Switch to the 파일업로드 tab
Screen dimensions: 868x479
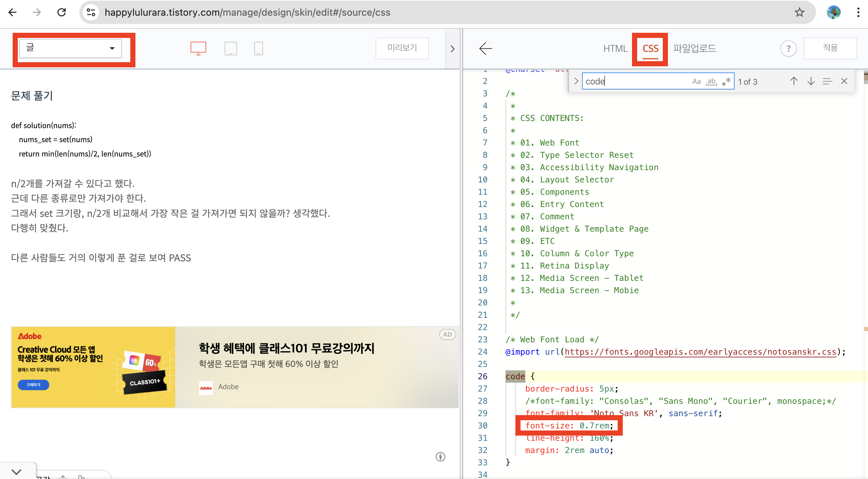coord(694,49)
